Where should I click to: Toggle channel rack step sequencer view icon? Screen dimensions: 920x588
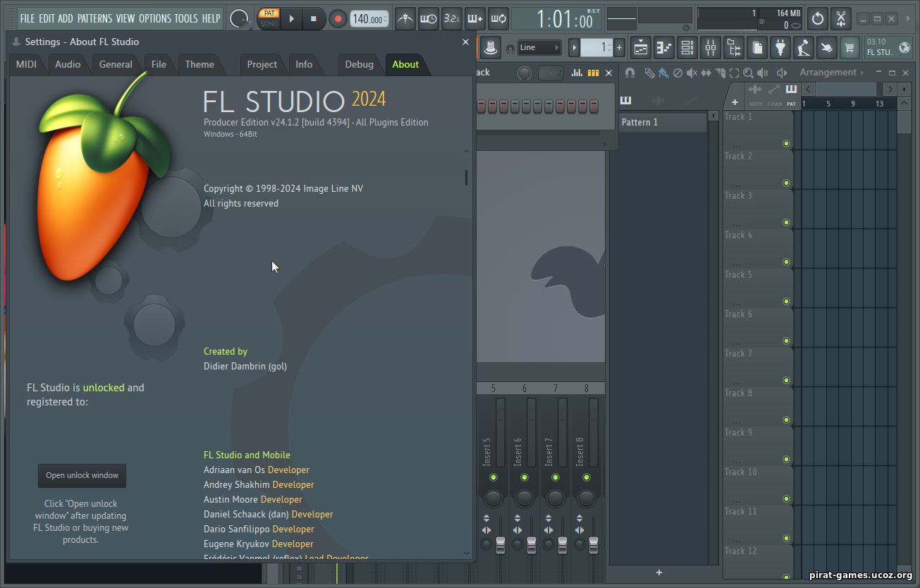click(x=594, y=73)
